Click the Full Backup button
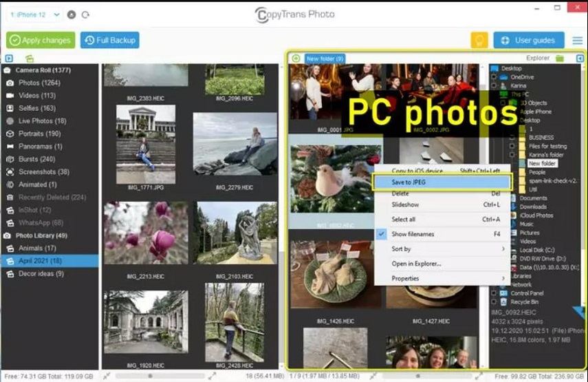 pos(110,41)
